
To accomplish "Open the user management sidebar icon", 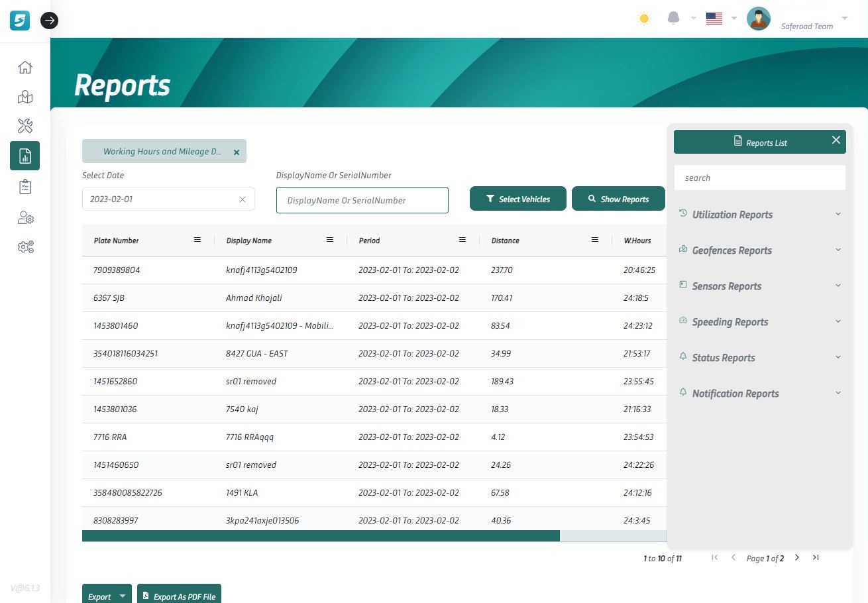I will 25,217.
